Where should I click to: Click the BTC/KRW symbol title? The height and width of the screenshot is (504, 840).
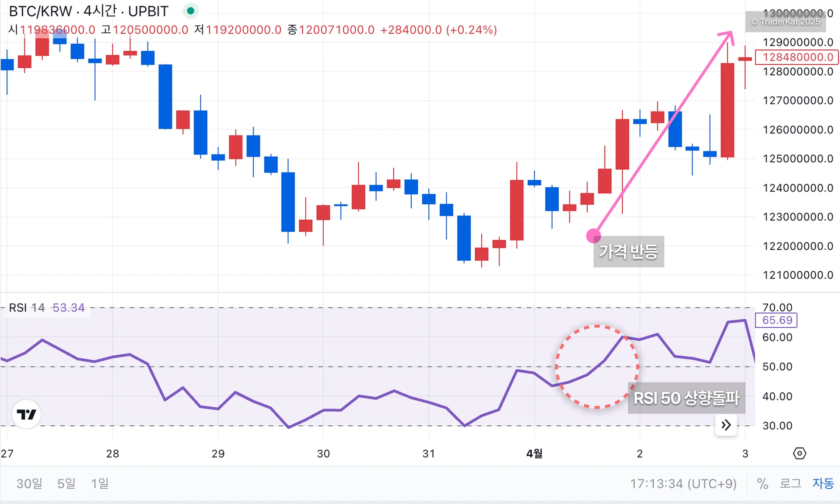[x=40, y=11]
